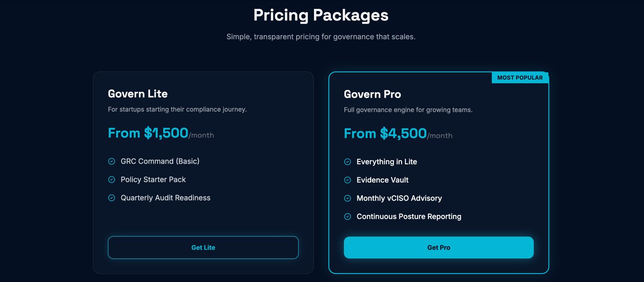This screenshot has width=644, height=282.
Task: Click check icon beside Quarterly Audit Readiness
Action: 111,198
